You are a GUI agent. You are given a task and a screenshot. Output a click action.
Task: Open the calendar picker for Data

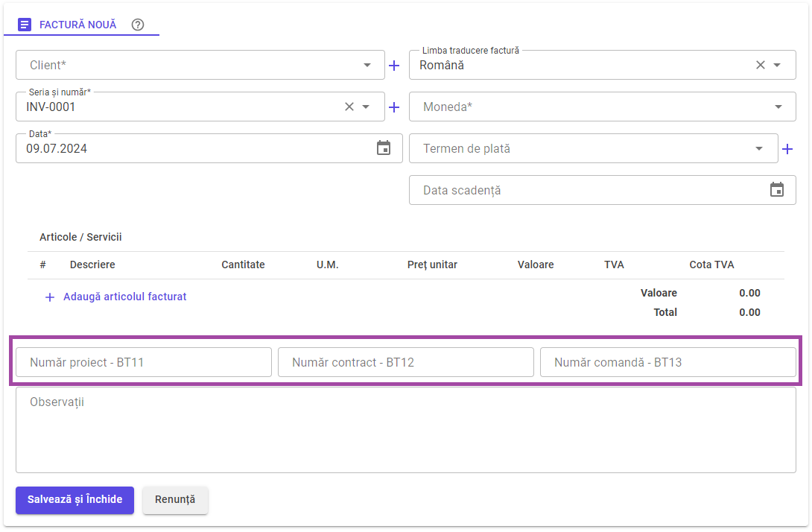384,148
